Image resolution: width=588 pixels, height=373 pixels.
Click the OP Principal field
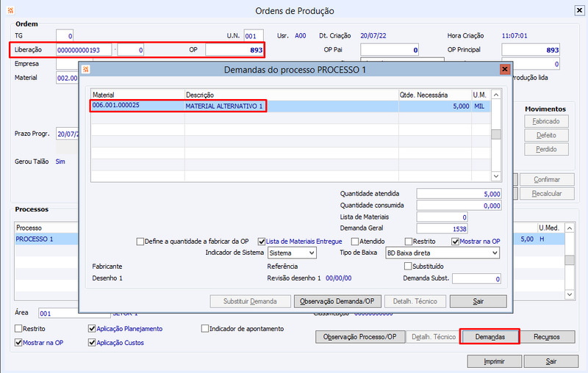tap(530, 50)
